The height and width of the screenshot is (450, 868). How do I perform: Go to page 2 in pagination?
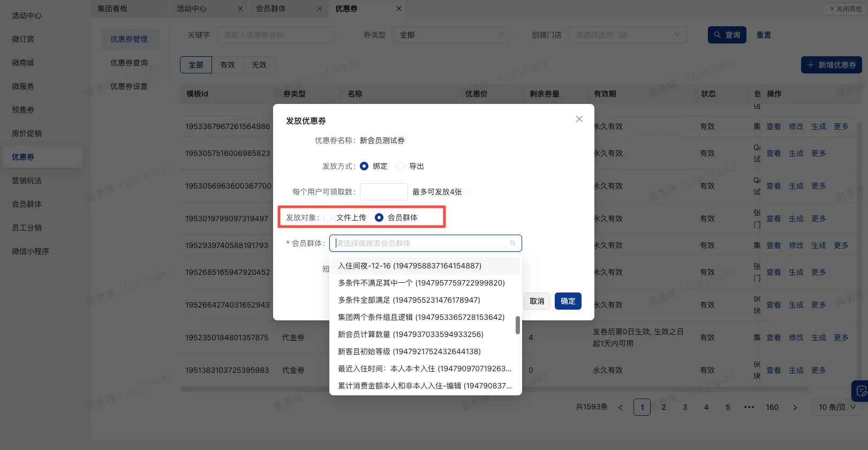coord(663,407)
